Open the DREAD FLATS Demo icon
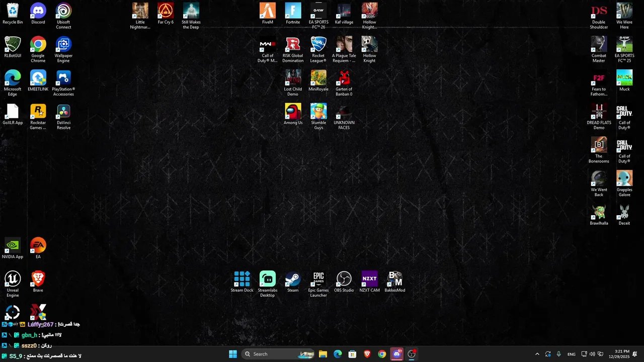Viewport: 644px width, 362px height. (x=599, y=117)
